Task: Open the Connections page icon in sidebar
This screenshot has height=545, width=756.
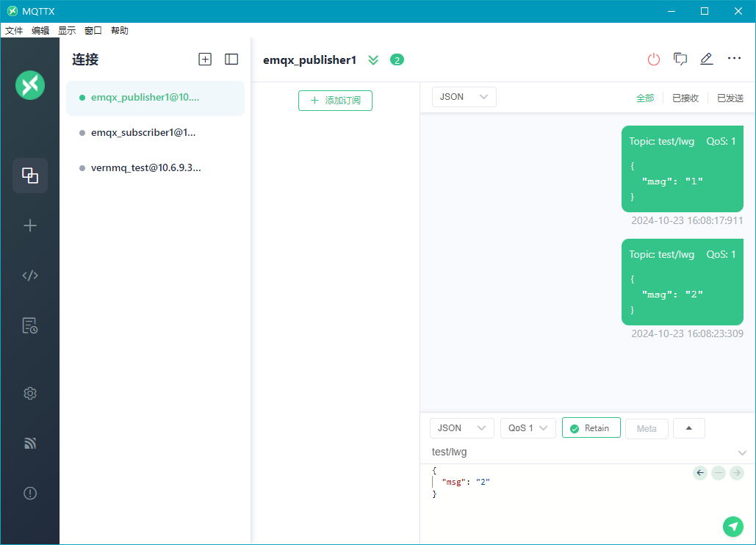Action: pos(30,176)
